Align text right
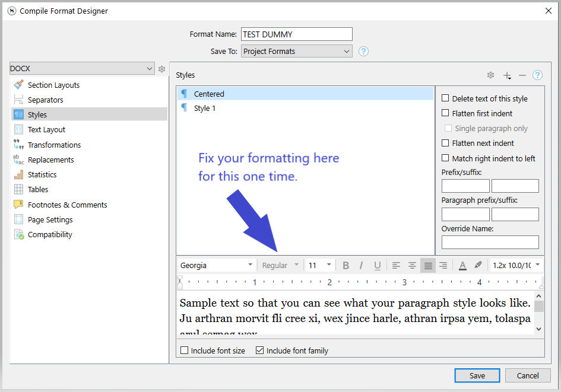This screenshot has width=561, height=392. (443, 265)
